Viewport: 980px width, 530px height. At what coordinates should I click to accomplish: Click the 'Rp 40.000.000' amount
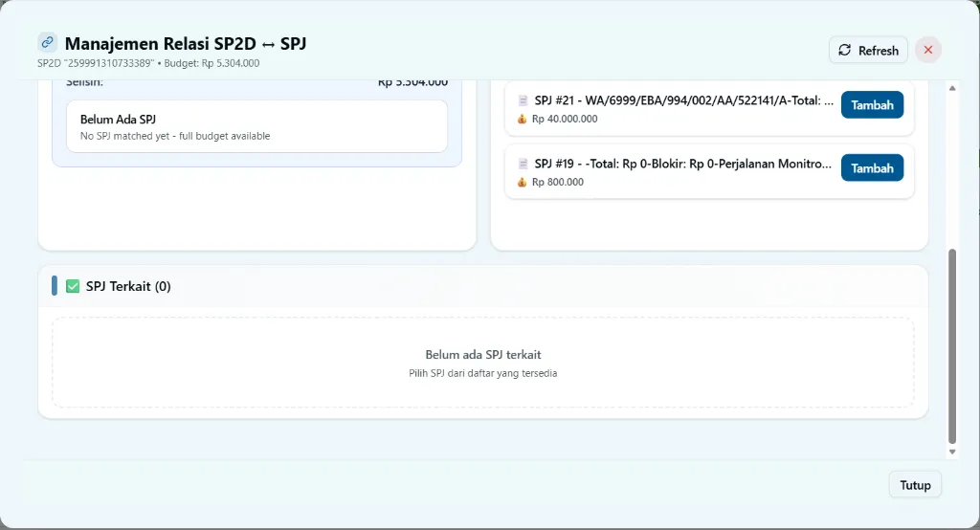tap(565, 119)
